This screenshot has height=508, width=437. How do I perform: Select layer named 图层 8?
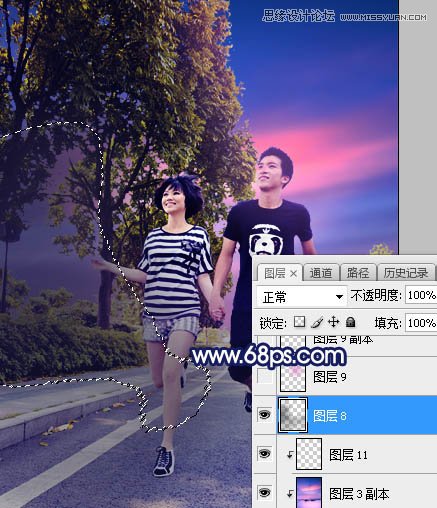point(329,416)
